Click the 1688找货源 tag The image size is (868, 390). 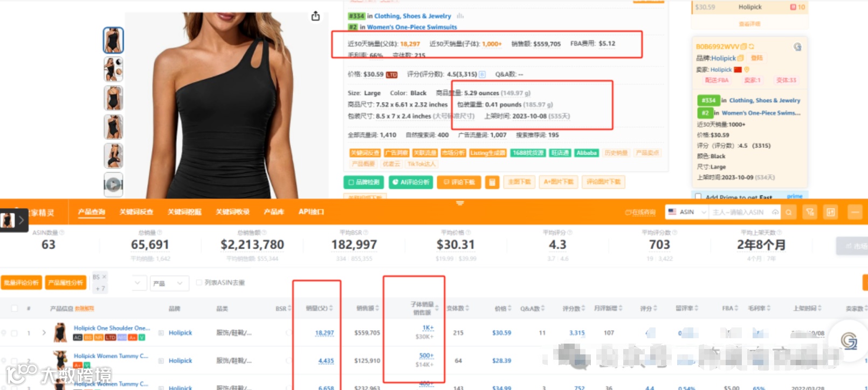528,153
